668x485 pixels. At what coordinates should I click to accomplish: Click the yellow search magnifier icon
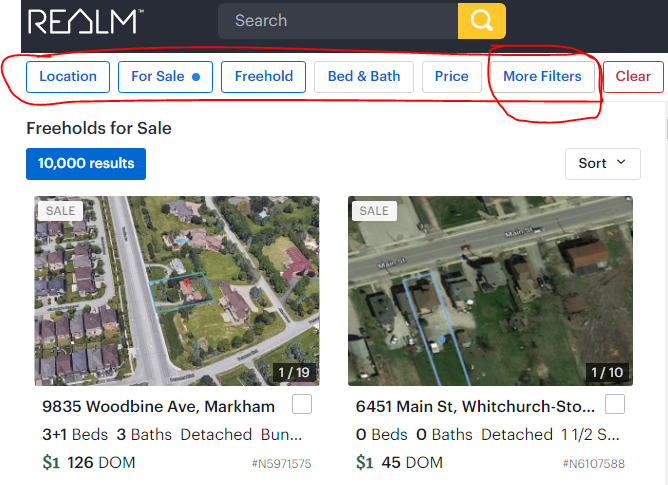[482, 21]
